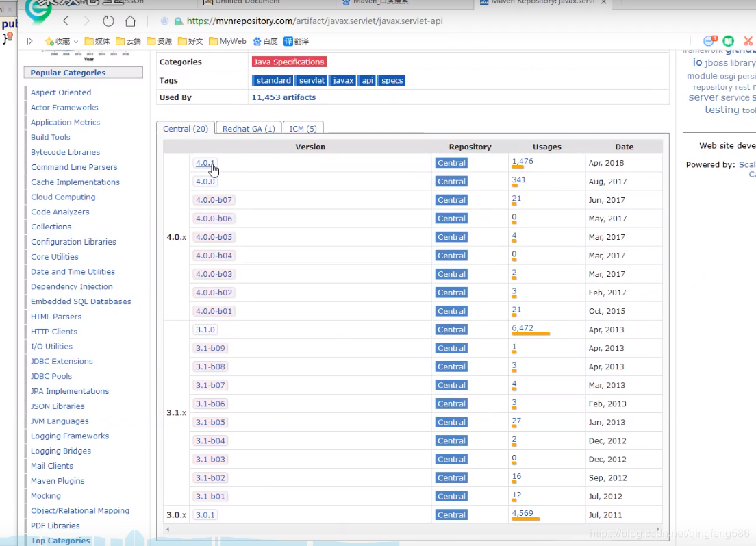Click the orange X extension icon
This screenshot has height=546, width=756.
[x=748, y=41]
